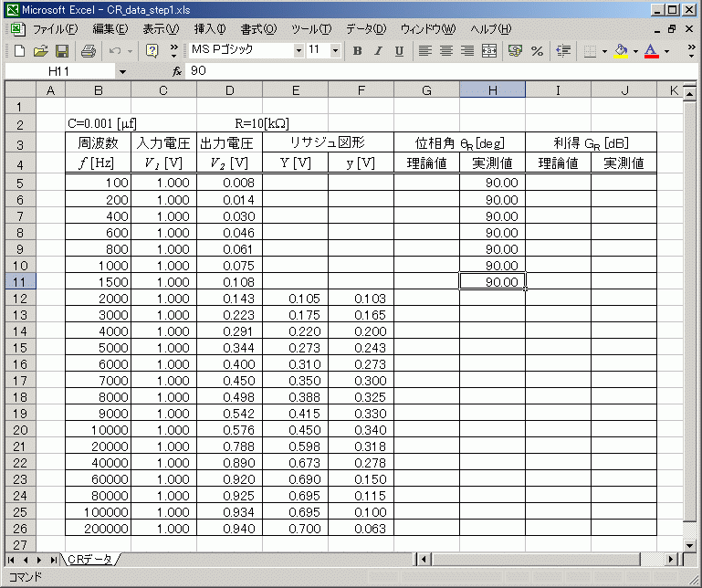702x588 pixels.
Task: Expand the font size dropdown
Action: (335, 51)
